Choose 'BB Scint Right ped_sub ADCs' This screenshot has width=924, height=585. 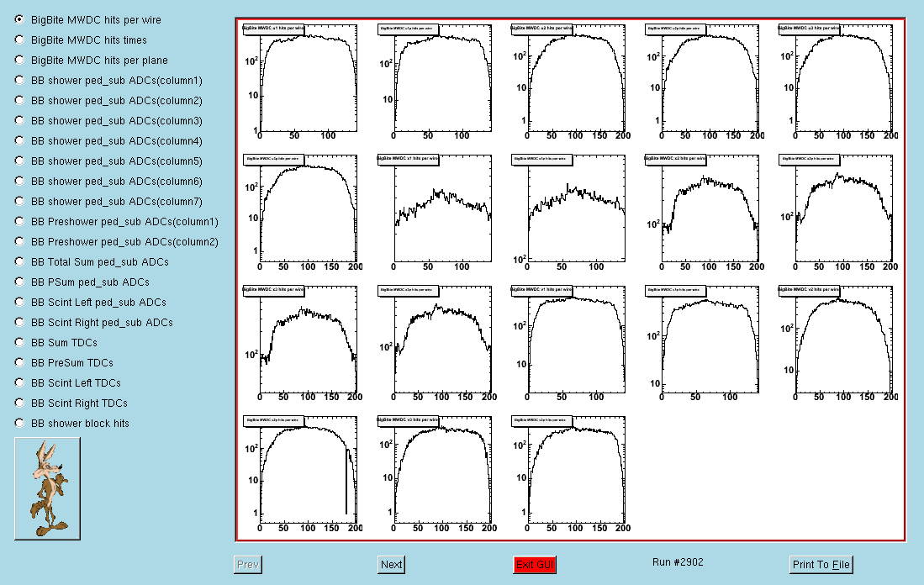(19, 322)
